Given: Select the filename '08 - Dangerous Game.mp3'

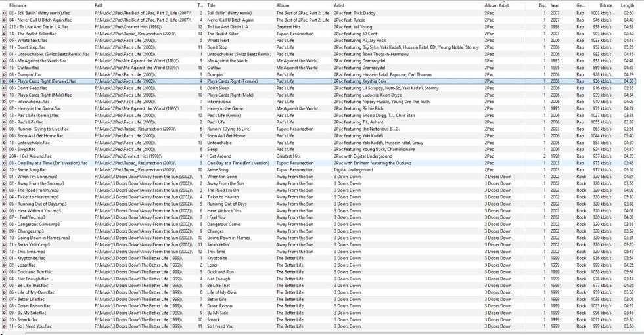Looking at the screenshot, I should coord(34,225).
